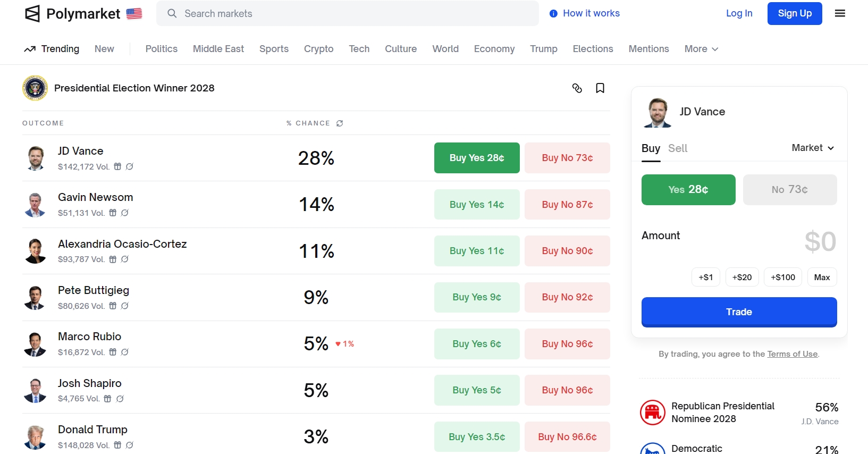
Task: Click the Republican Presidential Nominee 2028 elephant icon
Action: pyautogui.click(x=652, y=413)
